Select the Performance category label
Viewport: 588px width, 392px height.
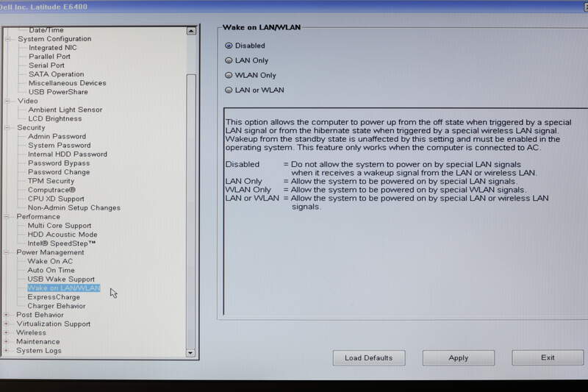pos(38,216)
